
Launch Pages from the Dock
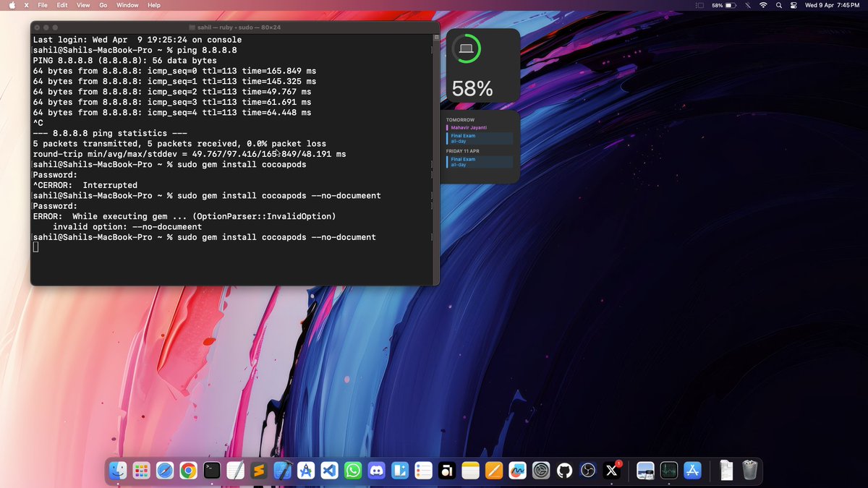[494, 471]
